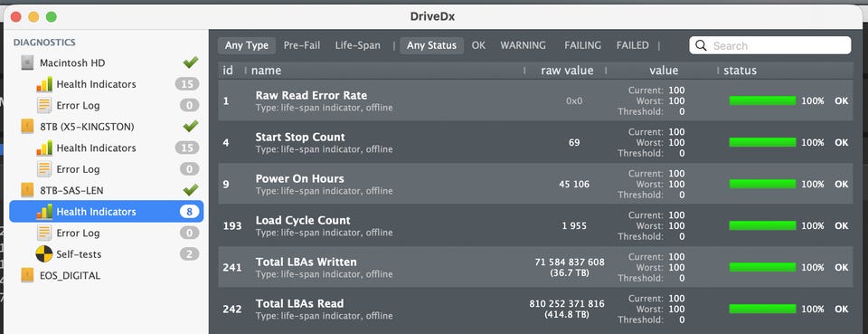868x334 pixels.
Task: Click the Macintosh HD drive icon
Action: 27,63
